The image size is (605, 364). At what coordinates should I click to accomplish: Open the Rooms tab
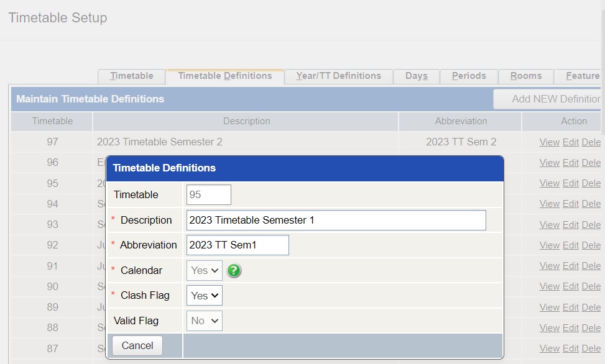(x=525, y=76)
